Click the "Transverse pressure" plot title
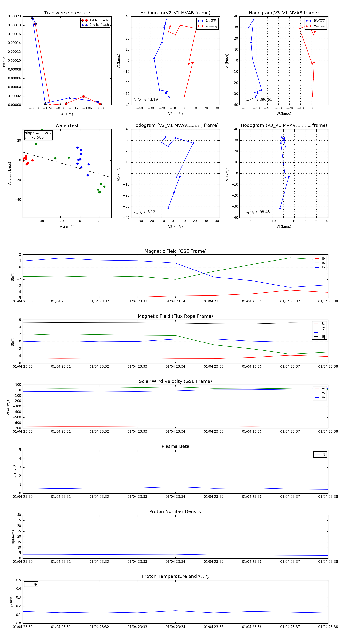Screen dimensions: 351x644 pyautogui.click(x=67, y=13)
